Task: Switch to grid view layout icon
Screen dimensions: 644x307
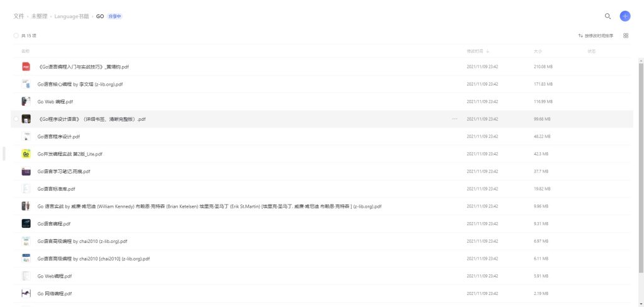Action: [626, 36]
